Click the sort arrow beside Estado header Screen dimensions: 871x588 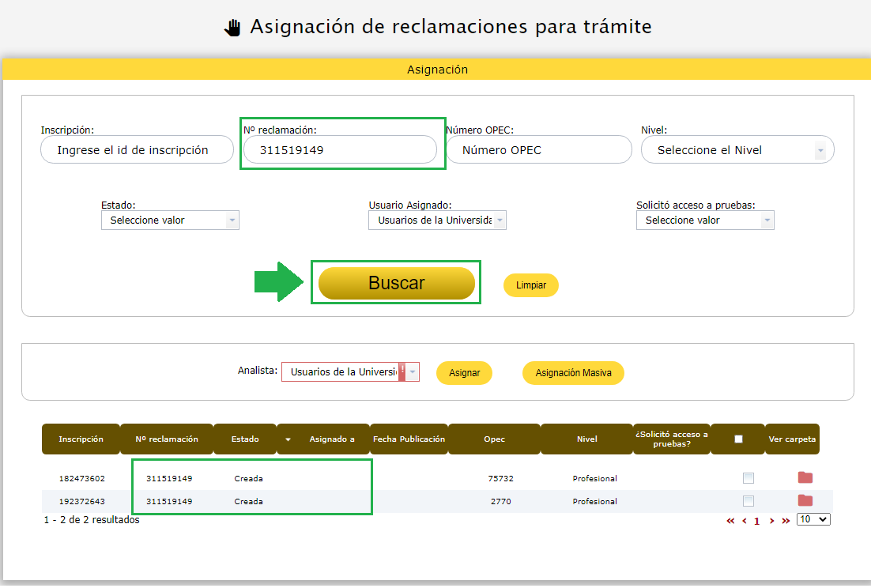point(288,439)
